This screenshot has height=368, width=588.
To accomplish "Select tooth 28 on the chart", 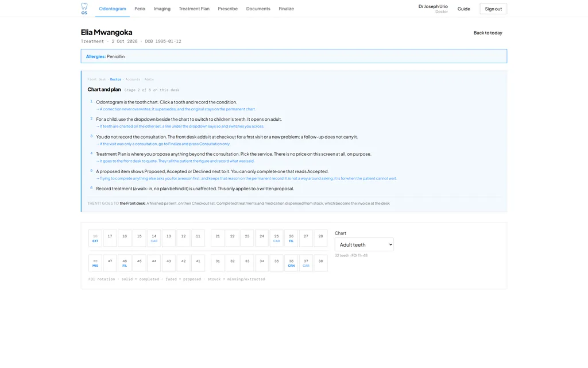I will [x=320, y=238].
